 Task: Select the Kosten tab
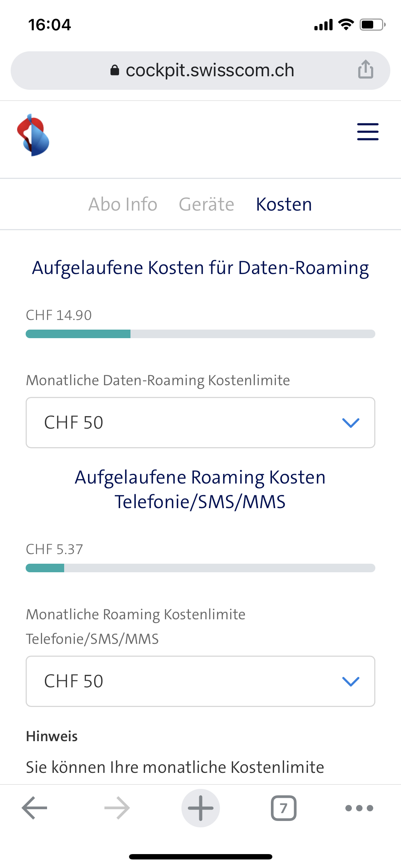(x=284, y=205)
